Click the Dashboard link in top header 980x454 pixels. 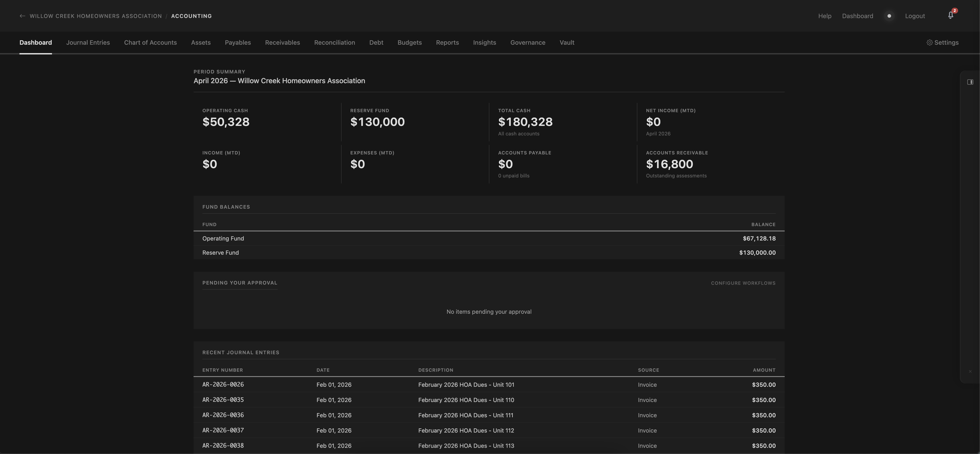[857, 16]
